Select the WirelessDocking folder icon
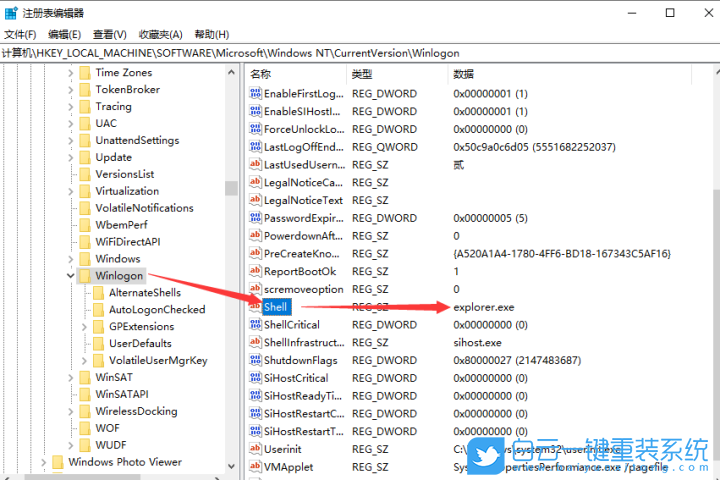The image size is (720, 480). pyautogui.click(x=85, y=412)
